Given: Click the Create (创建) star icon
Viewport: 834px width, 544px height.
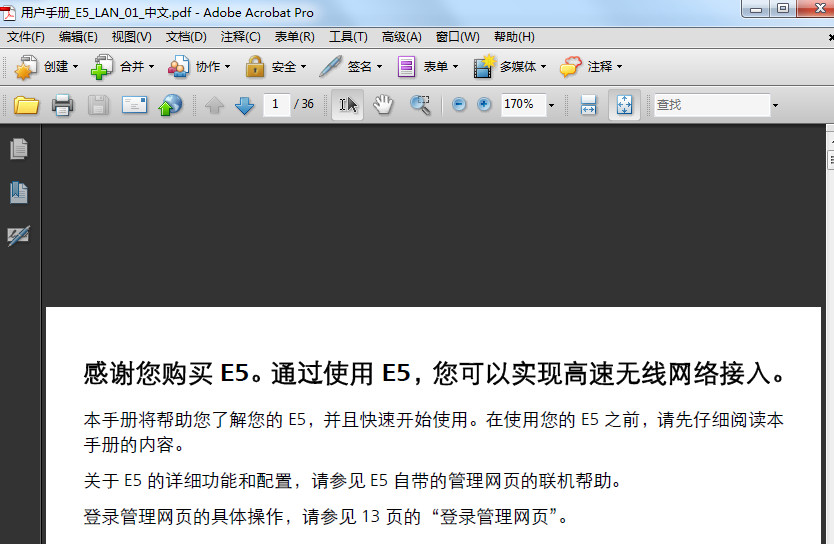Looking at the screenshot, I should tap(26, 67).
